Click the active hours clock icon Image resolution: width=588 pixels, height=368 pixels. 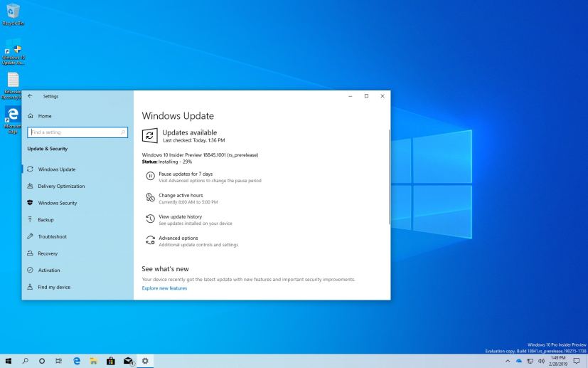150,197
